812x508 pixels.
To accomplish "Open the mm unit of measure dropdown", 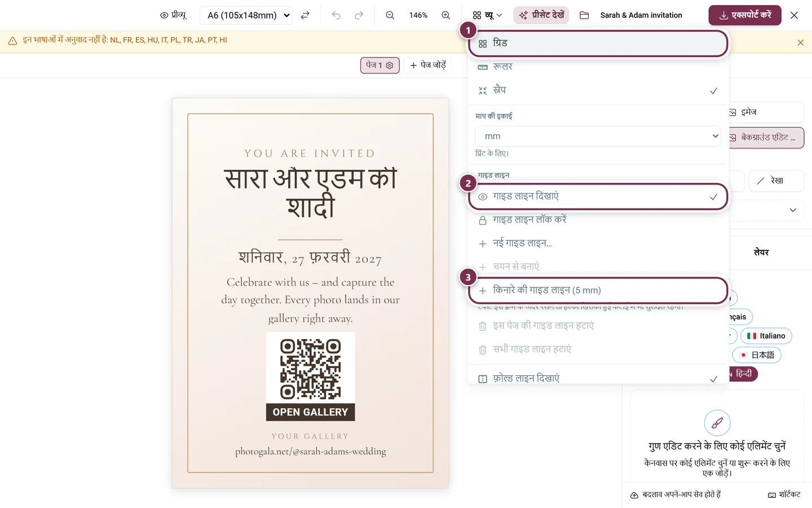I will pyautogui.click(x=598, y=136).
